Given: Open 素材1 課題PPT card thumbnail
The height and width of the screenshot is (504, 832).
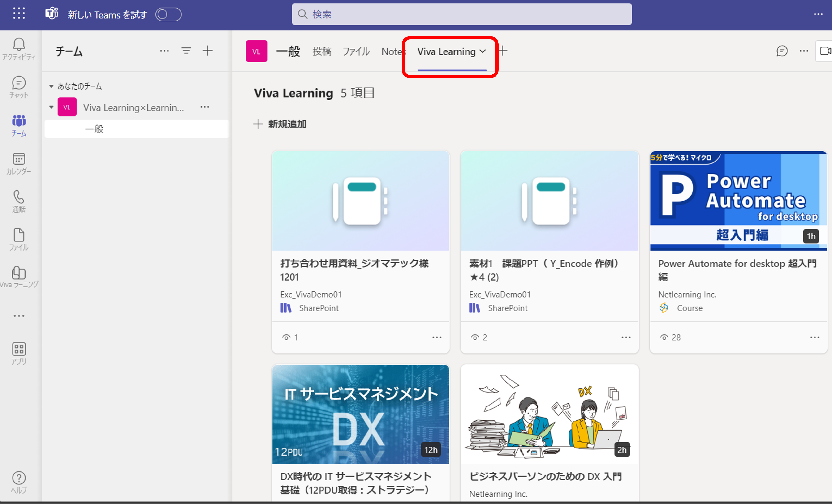Looking at the screenshot, I should (549, 201).
